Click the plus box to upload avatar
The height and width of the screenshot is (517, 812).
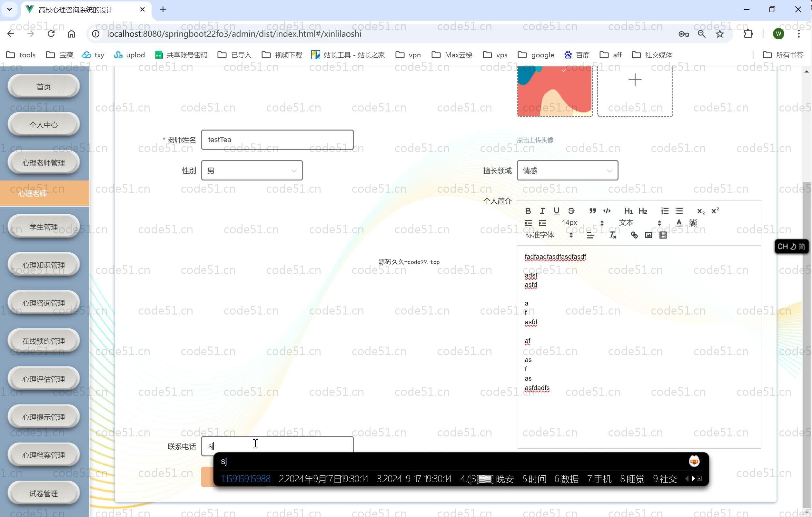click(635, 91)
